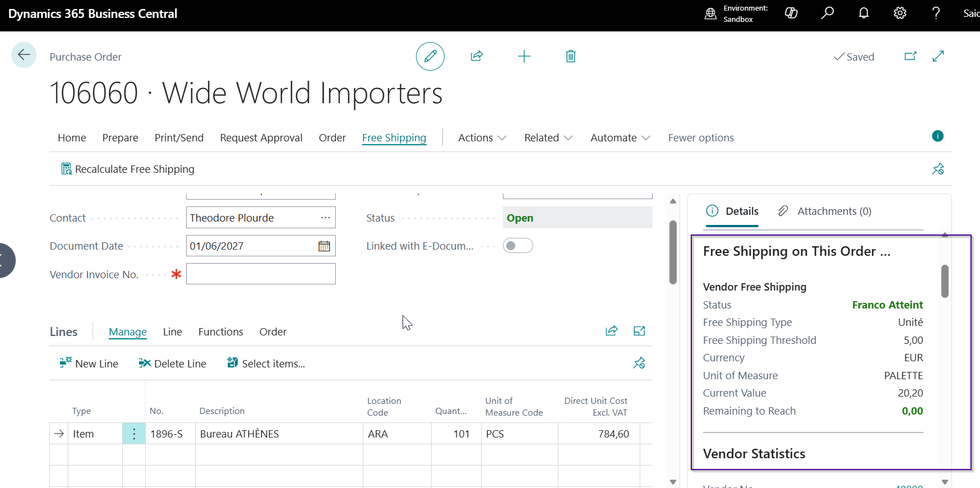The width and height of the screenshot is (980, 488).
Task: Open the share icon in the page header
Action: [x=477, y=56]
